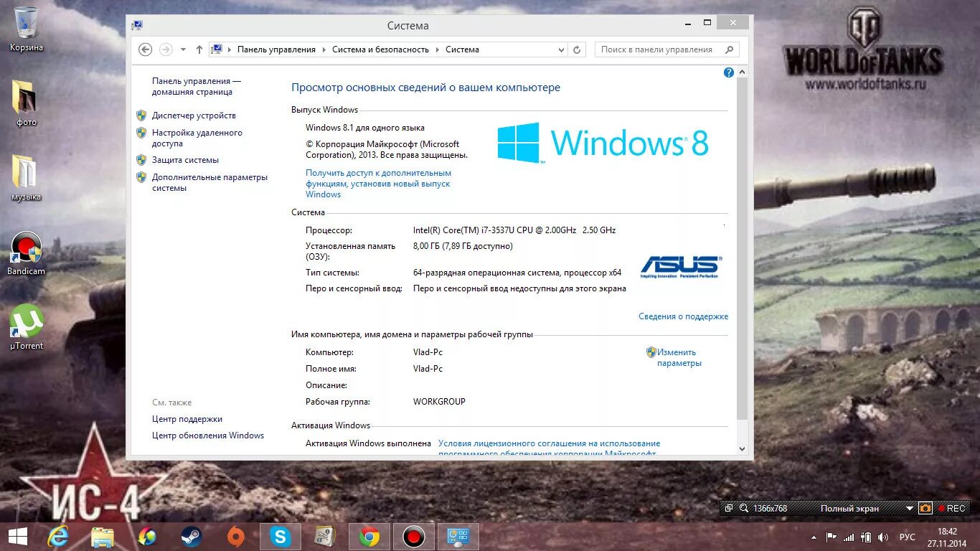Select the Bandicam desktop shortcut
Screen dimensions: 980x551
[27, 253]
